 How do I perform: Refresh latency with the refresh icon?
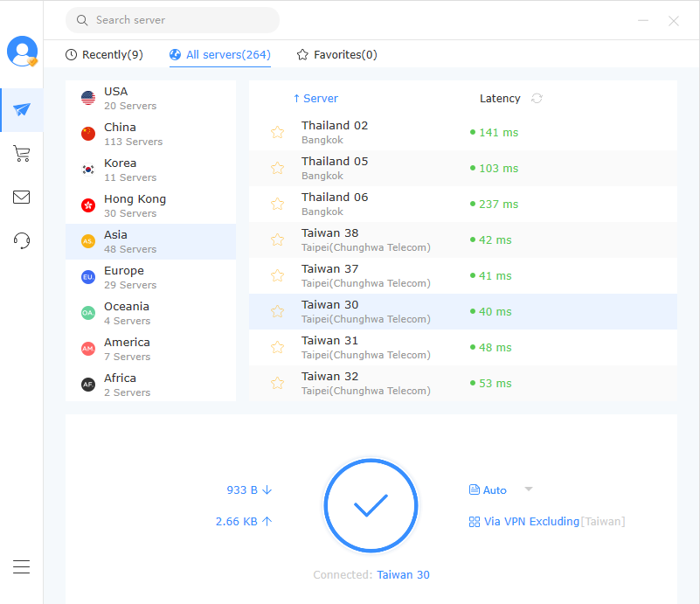click(x=537, y=99)
